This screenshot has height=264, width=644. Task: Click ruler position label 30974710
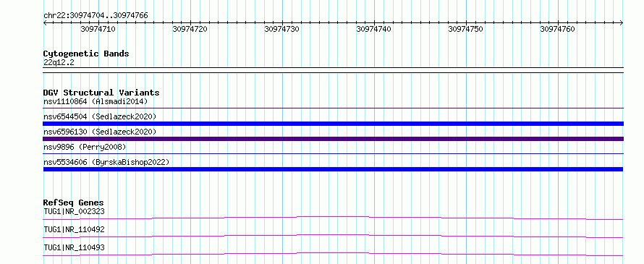(x=98, y=29)
